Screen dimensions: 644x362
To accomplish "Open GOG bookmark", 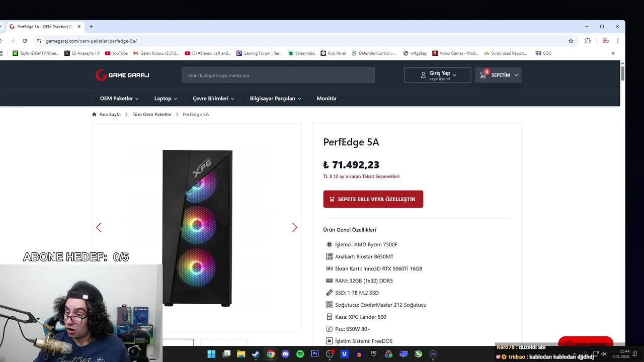I will tap(543, 53).
